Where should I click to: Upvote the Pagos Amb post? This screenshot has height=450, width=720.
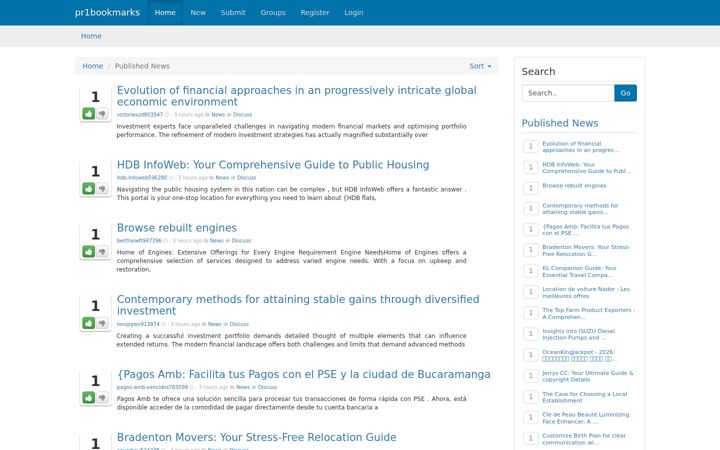[x=89, y=398]
